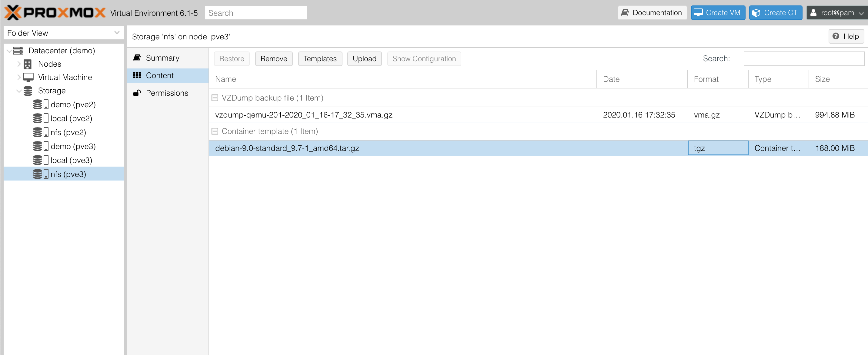Viewport: 868px width, 355px height.
Task: Click the content Search input field
Action: pyautogui.click(x=804, y=58)
